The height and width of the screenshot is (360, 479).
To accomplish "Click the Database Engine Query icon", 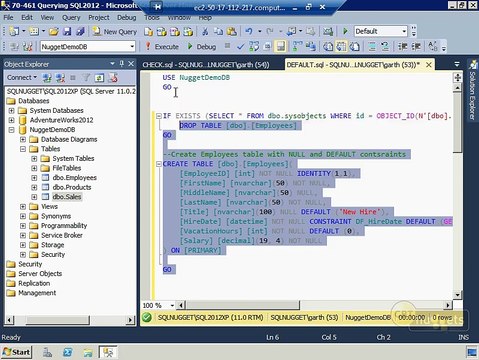I will coord(148,31).
